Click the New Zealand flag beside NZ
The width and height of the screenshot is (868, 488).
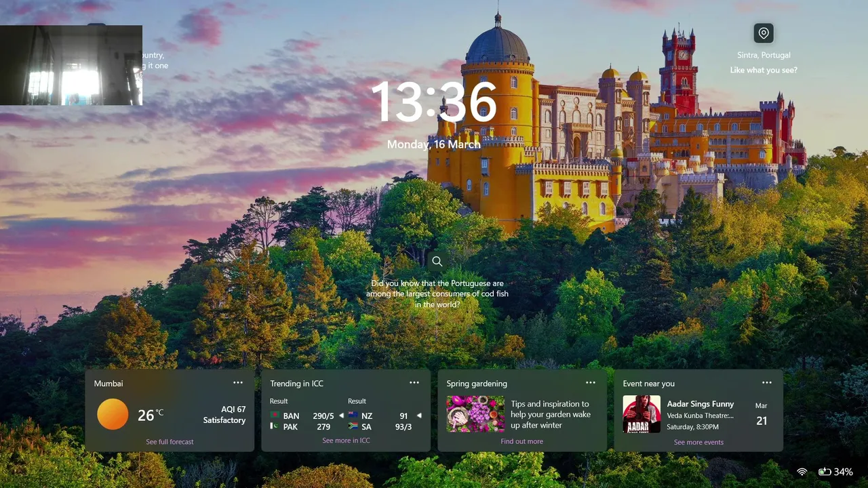coord(353,415)
